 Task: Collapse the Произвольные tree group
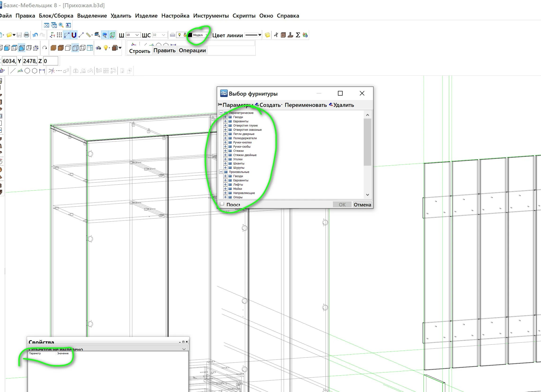[x=221, y=172]
